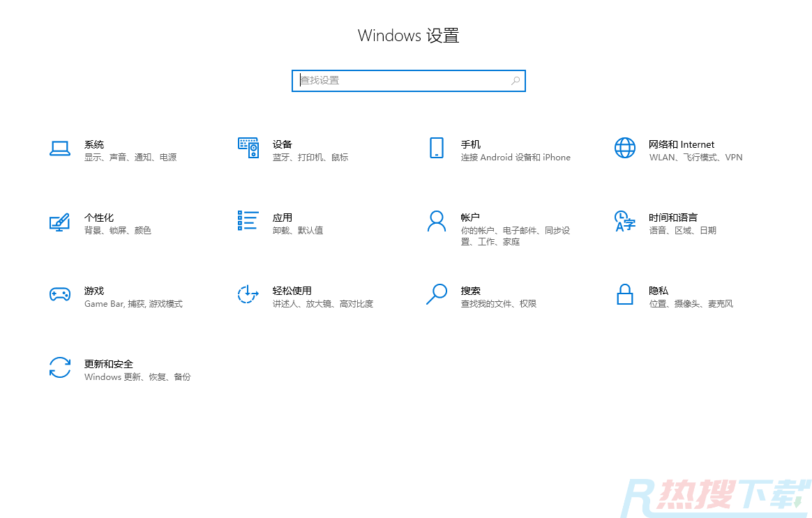
Task: Open the 个性化 settings title
Action: pos(99,218)
